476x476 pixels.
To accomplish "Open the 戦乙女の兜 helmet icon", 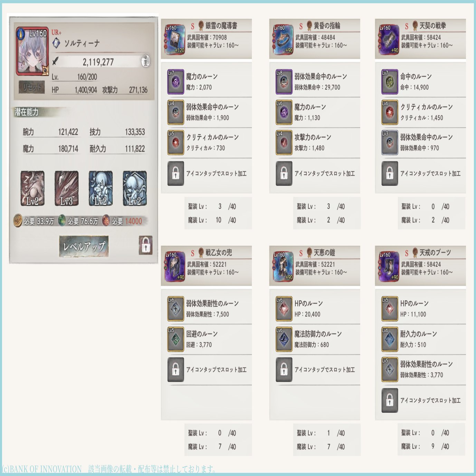I will pos(175,266).
